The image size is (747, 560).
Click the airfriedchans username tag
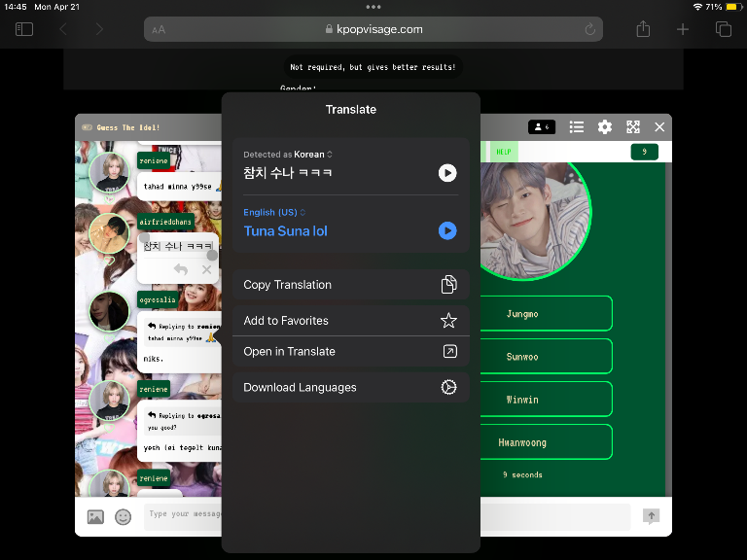[165, 222]
